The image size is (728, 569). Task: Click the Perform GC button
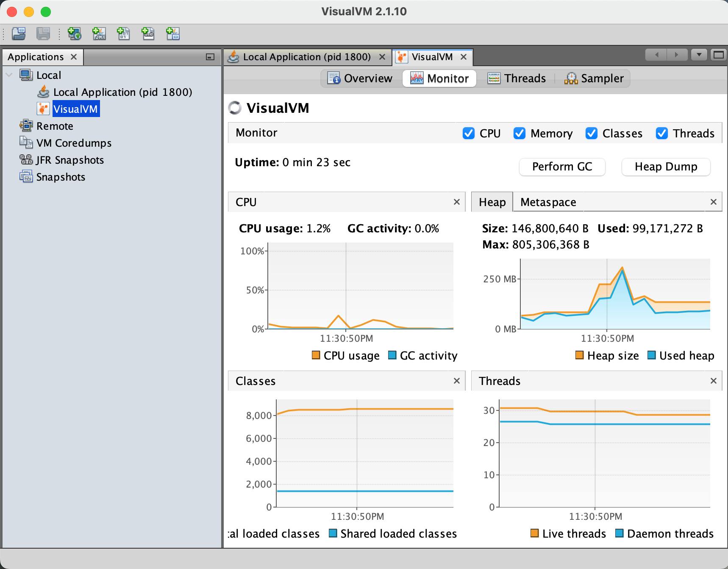[562, 167]
